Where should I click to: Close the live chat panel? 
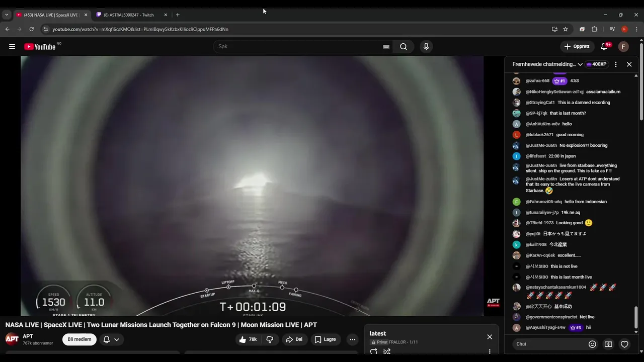click(629, 64)
